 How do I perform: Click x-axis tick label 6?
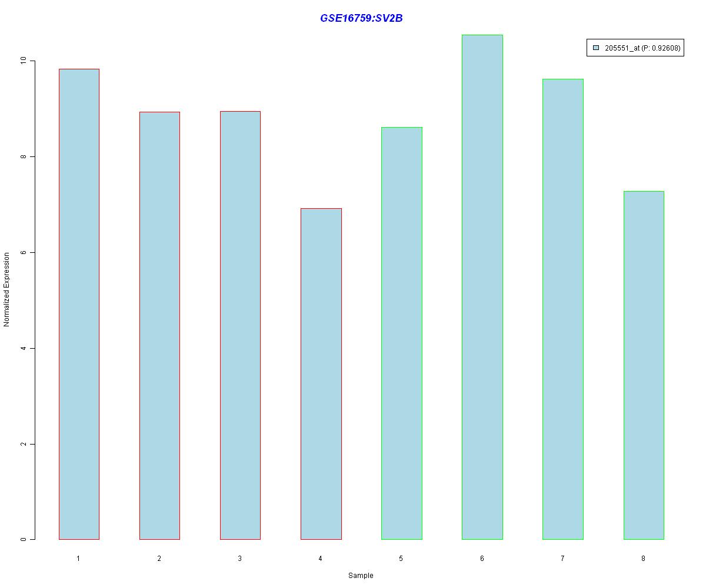click(482, 558)
